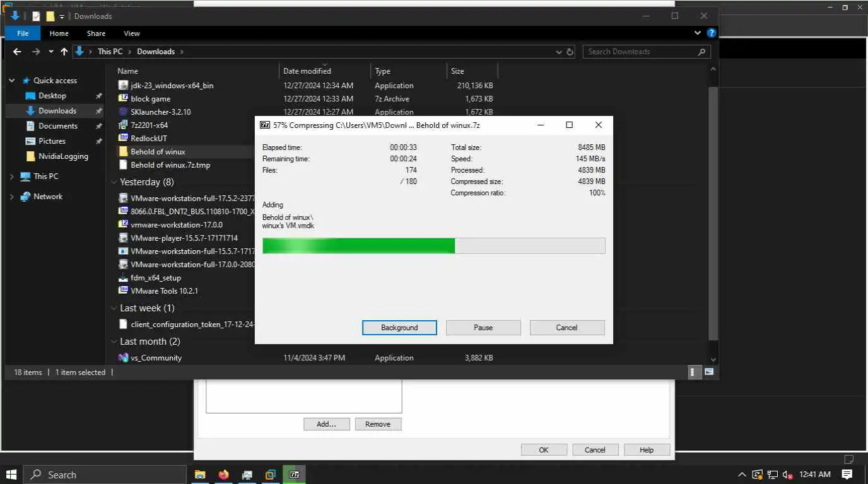Click the Explorer vertical scrollbar
Image resolution: width=868 pixels, height=484 pixels.
(x=713, y=213)
